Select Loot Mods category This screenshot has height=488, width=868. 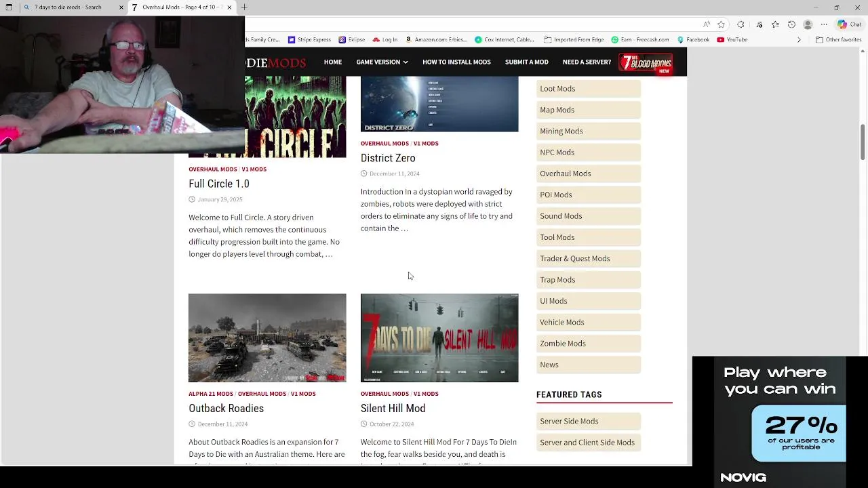[x=589, y=89]
